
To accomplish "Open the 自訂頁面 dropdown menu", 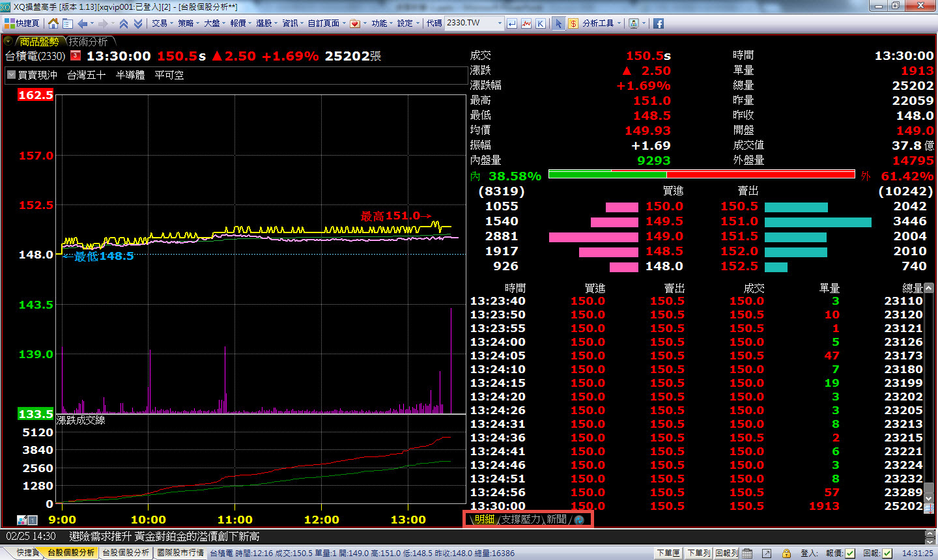I will 326,23.
